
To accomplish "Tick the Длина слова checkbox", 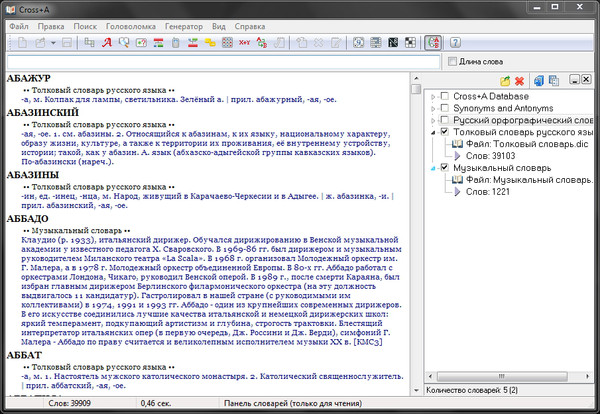I will pos(451,63).
